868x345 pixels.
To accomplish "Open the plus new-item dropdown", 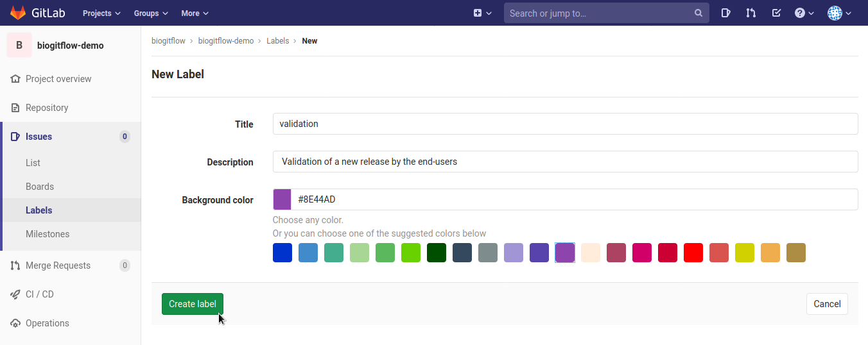I will (483, 13).
